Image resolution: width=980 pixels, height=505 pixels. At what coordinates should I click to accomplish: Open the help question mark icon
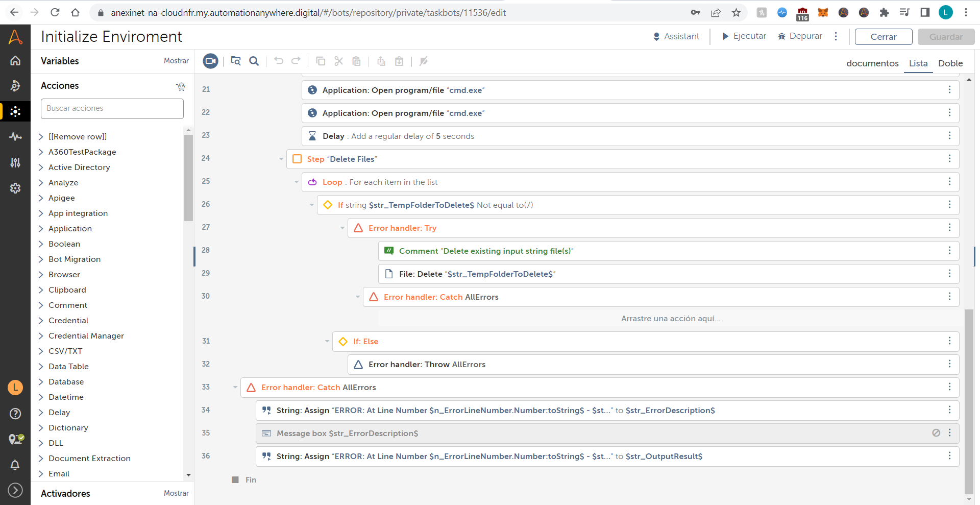(x=15, y=414)
